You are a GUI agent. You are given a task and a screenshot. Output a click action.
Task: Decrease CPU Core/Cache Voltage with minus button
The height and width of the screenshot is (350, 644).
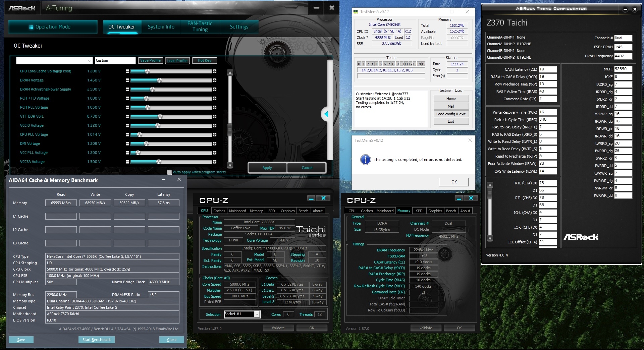click(127, 71)
